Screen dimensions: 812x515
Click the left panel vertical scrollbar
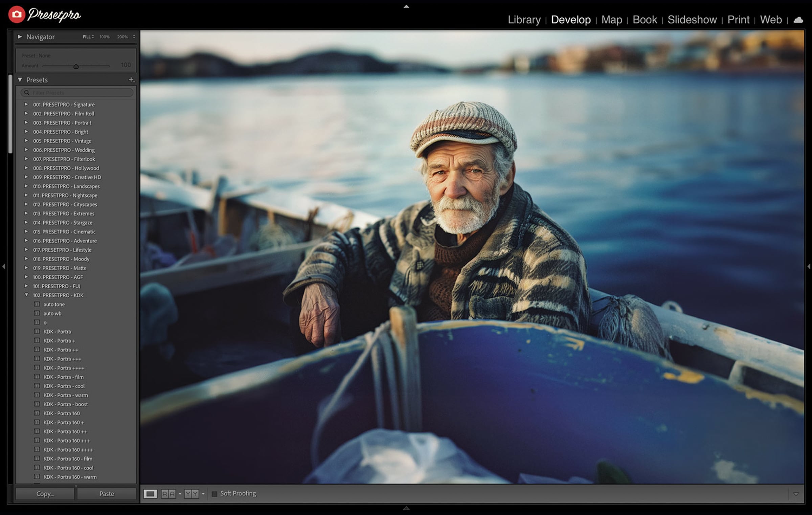tap(10, 114)
